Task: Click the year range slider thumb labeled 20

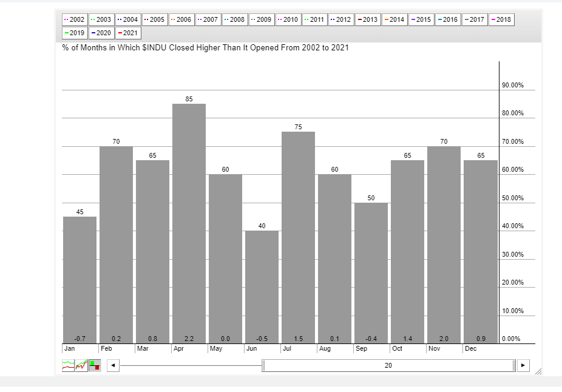Action: click(x=388, y=366)
